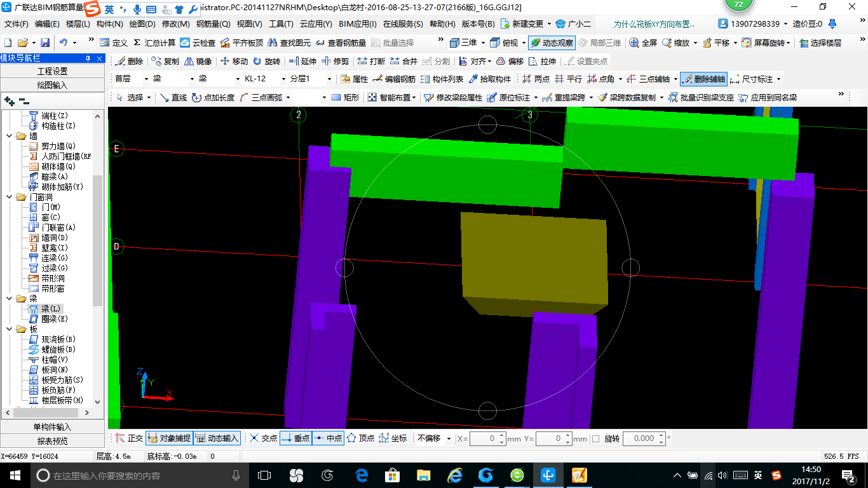Open 工程设置 project settings panel
868x488 pixels.
(52, 71)
